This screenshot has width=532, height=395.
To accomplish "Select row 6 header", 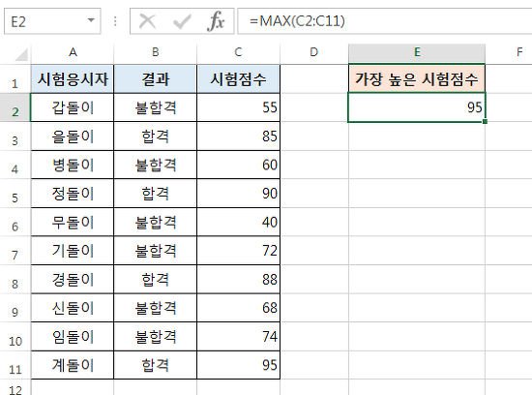I will point(15,222).
